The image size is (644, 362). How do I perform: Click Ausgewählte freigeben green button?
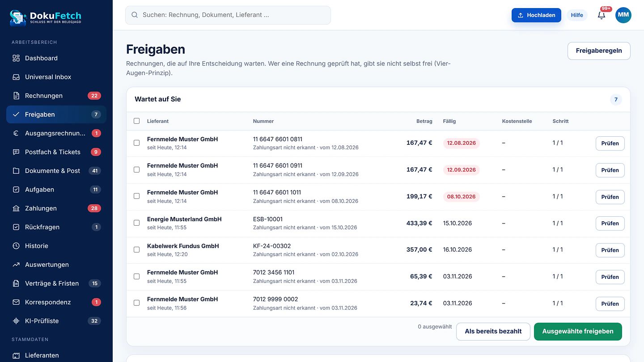coord(578,332)
